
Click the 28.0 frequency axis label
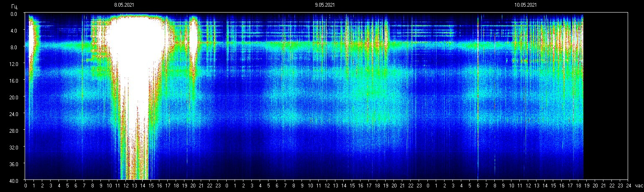pyautogui.click(x=13, y=130)
